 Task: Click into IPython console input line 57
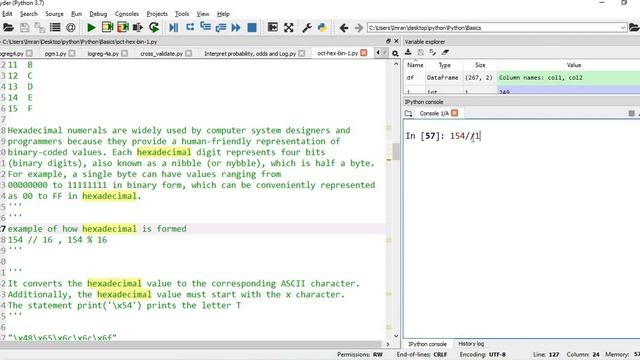465,136
